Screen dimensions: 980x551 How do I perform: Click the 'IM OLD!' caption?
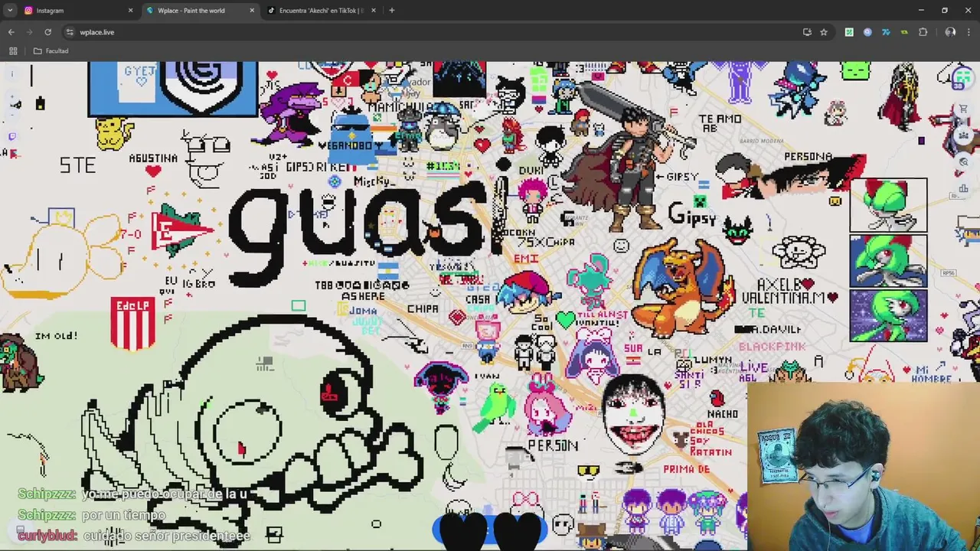coord(56,336)
